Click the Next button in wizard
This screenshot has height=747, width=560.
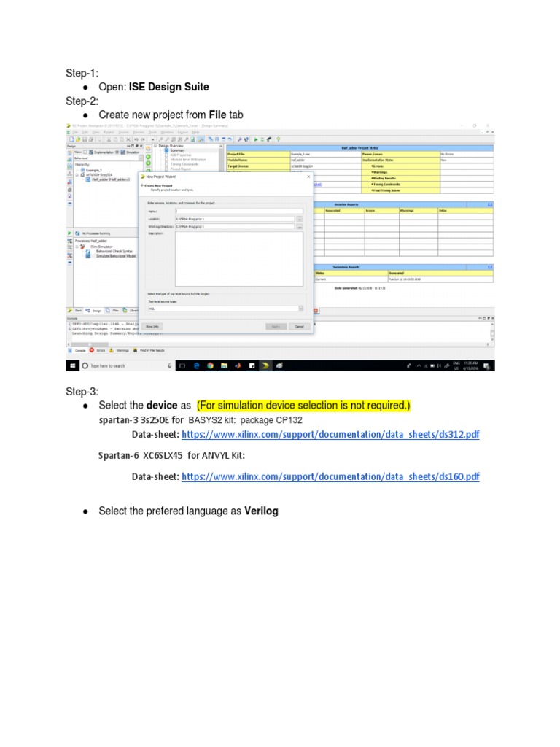[276, 326]
